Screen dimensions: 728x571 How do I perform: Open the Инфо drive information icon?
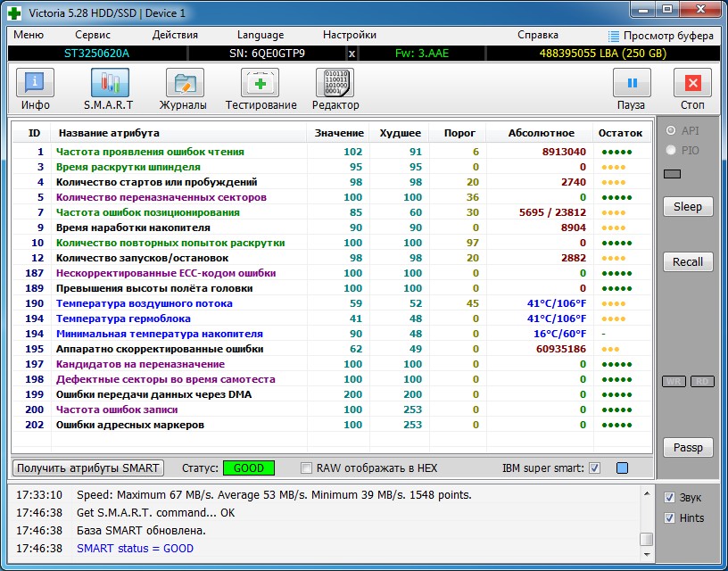[x=36, y=83]
